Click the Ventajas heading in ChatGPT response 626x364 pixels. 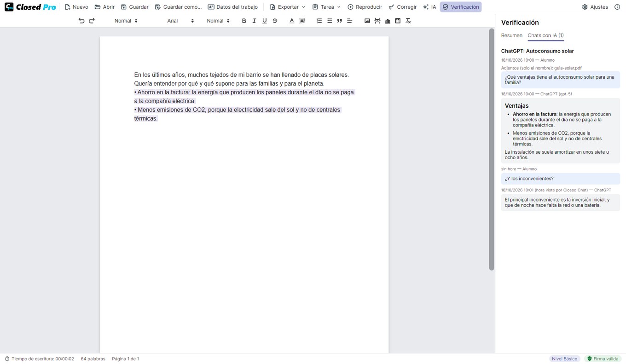[x=517, y=106]
